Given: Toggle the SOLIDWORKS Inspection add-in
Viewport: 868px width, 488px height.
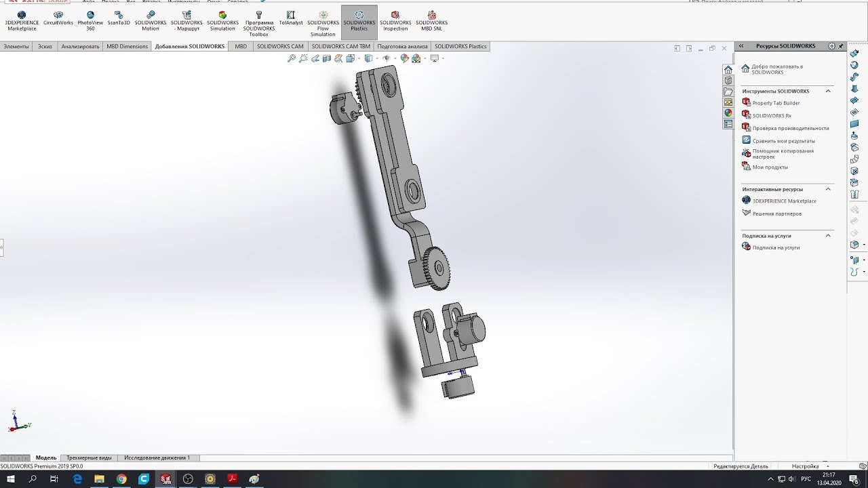Looking at the screenshot, I should (395, 21).
